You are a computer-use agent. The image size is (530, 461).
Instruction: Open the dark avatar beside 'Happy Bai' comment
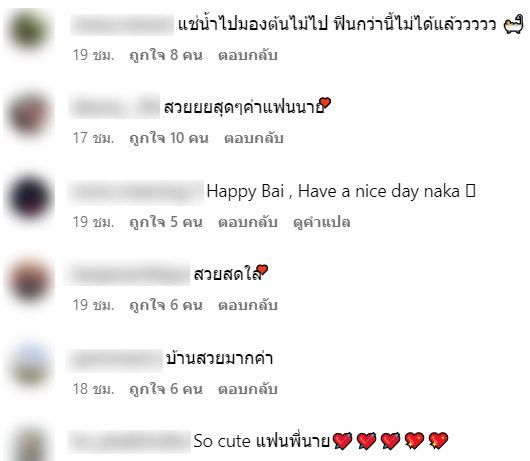click(29, 197)
